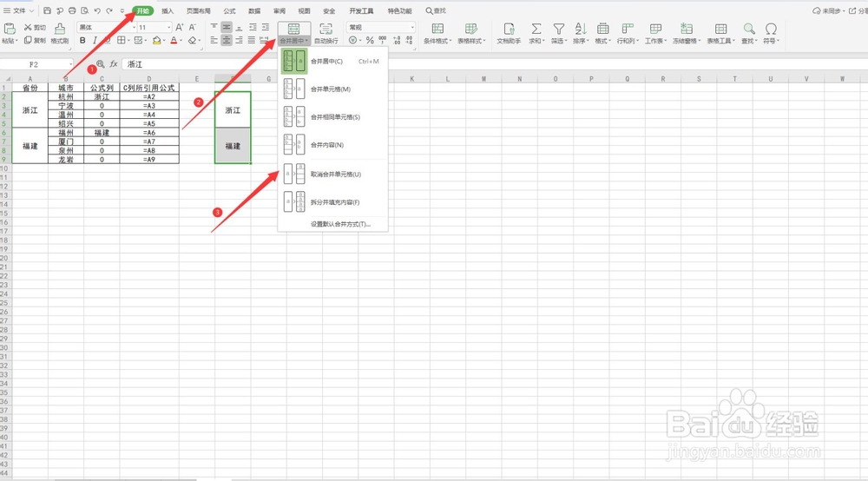868x481 pixels.
Task: Click the percent style % icon
Action: [370, 41]
